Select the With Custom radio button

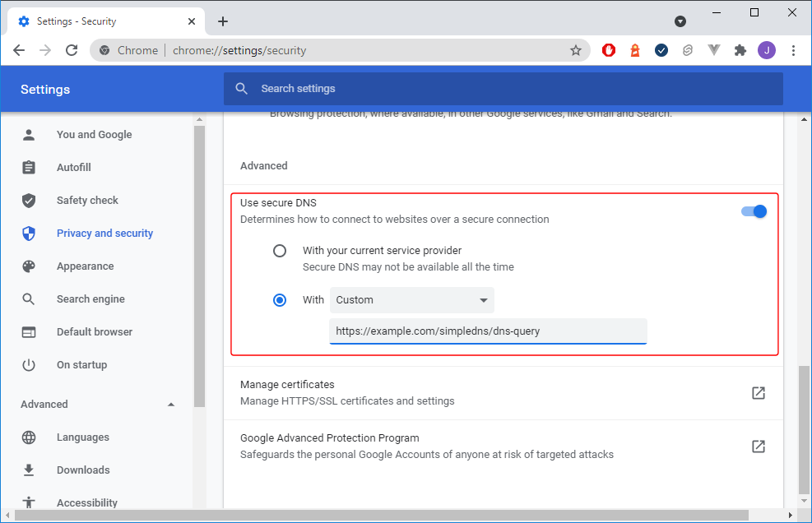(280, 300)
